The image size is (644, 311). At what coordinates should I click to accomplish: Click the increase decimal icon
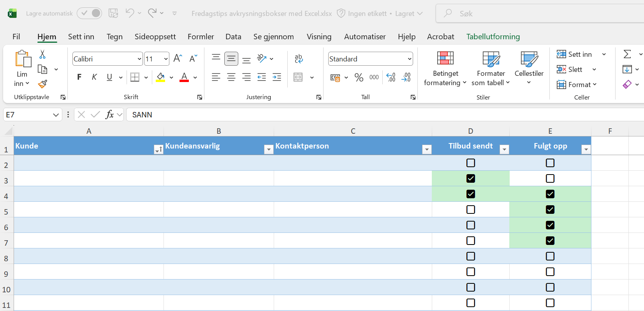pos(391,77)
